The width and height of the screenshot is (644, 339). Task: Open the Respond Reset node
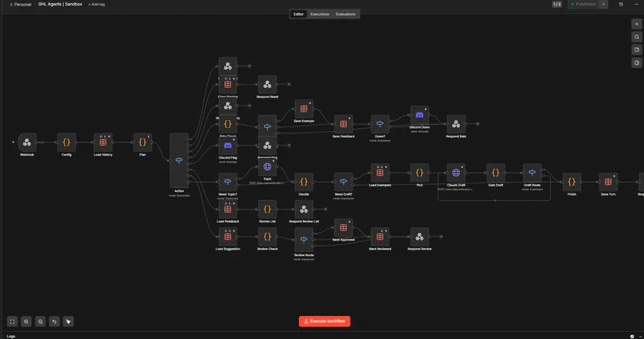(267, 84)
